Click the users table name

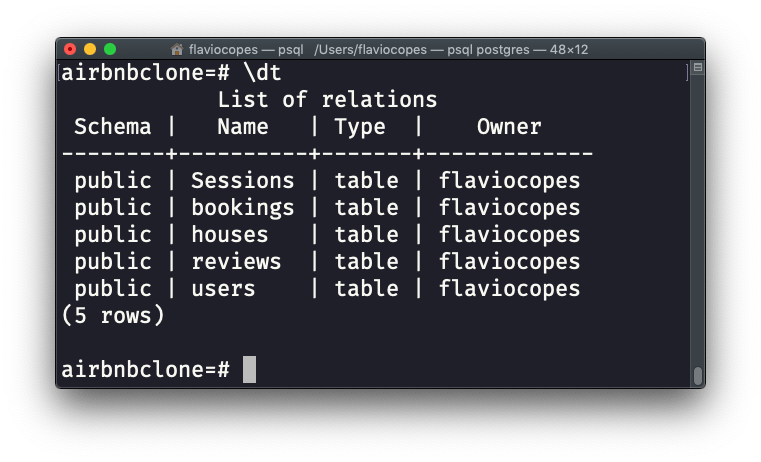(x=223, y=289)
